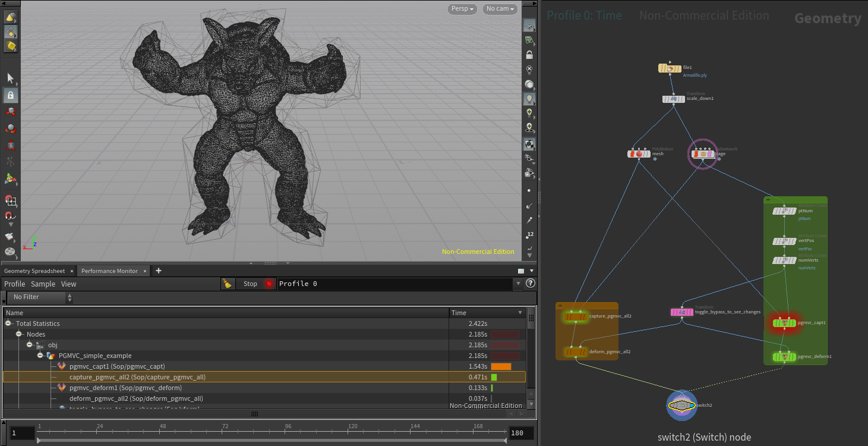Select the deform_pgmvc_all2 row in profile
Image resolution: width=868 pixels, height=446 pixels.
[x=264, y=398]
